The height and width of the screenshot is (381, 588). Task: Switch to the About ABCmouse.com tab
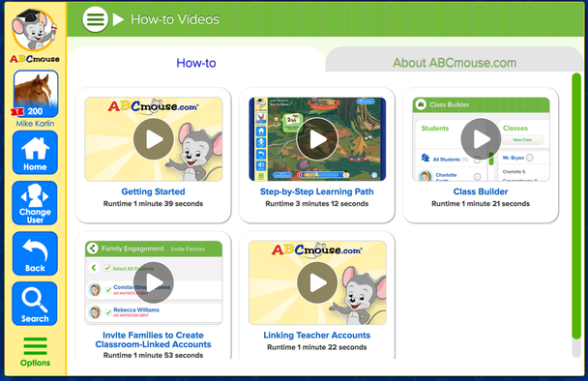[455, 63]
